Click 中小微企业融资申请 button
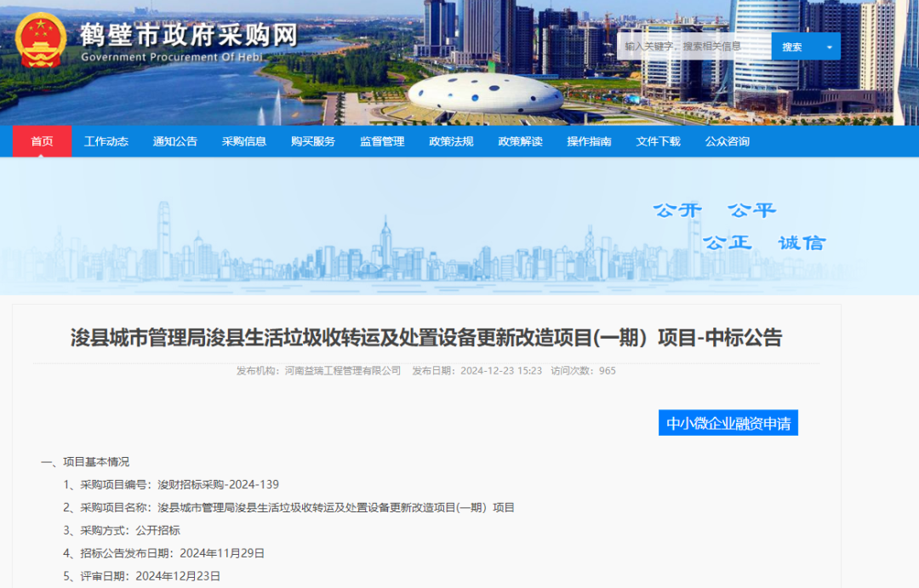 [x=728, y=423]
